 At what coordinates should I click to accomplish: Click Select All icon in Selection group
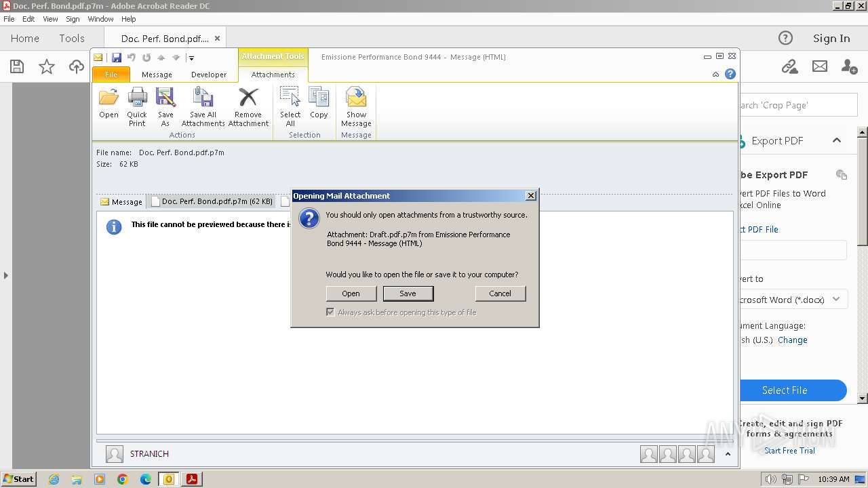pos(290,97)
